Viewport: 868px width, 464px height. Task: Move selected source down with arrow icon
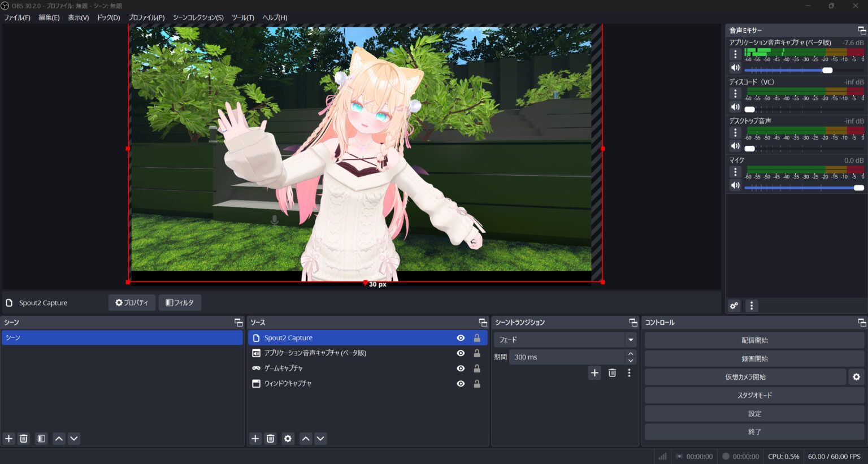[x=320, y=439]
